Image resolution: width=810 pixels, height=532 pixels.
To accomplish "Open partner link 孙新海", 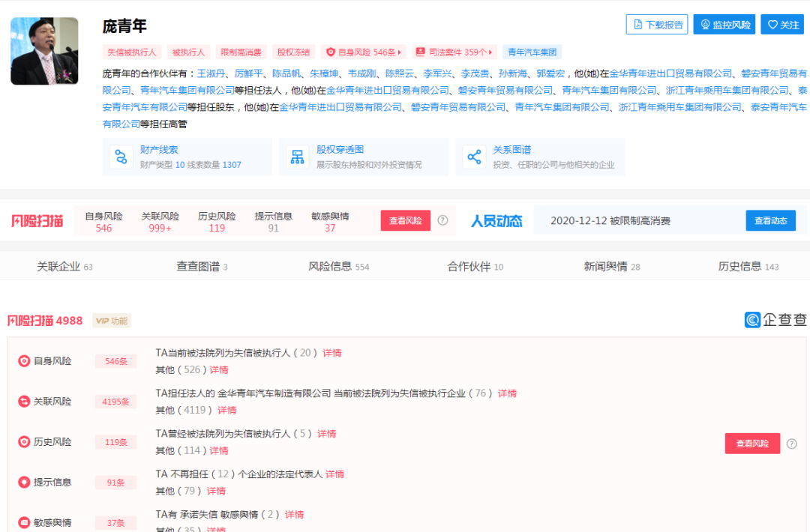I will click(x=512, y=73).
